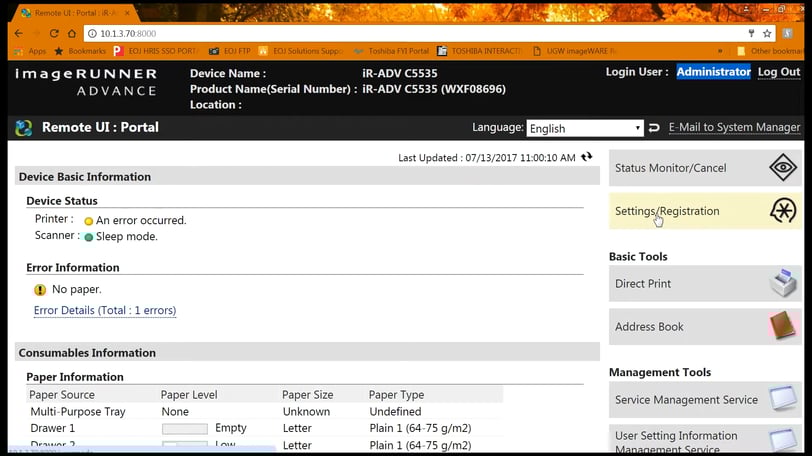The height and width of the screenshot is (456, 812).
Task: Click the Drawer 1 paper level bar
Action: coord(184,429)
